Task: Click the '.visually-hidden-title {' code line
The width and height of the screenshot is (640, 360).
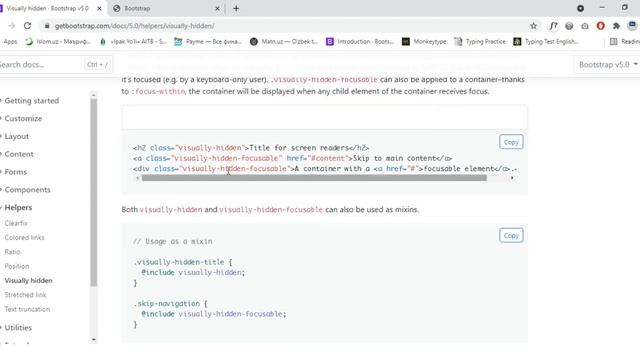Action: click(x=183, y=262)
